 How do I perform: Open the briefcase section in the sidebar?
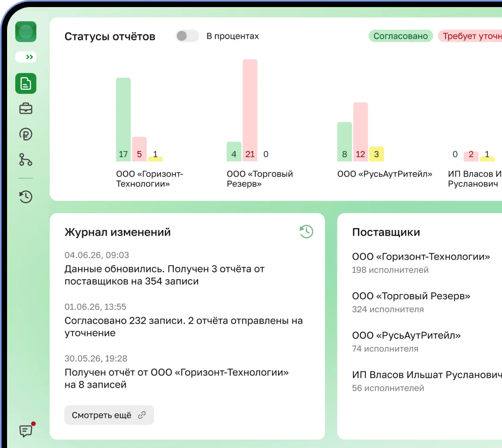click(x=26, y=108)
